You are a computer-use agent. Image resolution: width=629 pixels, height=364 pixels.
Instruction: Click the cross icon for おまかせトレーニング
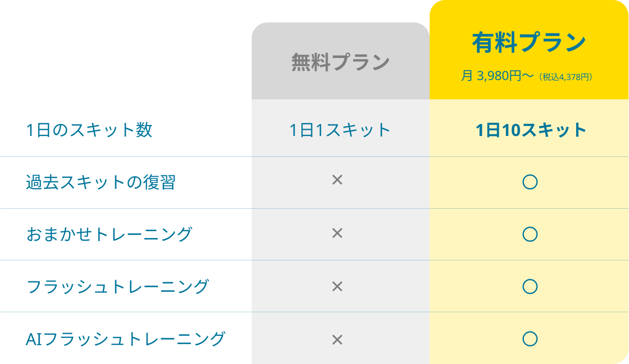337,233
